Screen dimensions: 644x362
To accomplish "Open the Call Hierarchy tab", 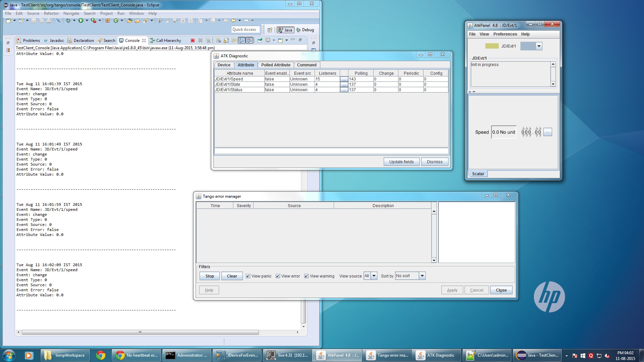I will (166, 41).
